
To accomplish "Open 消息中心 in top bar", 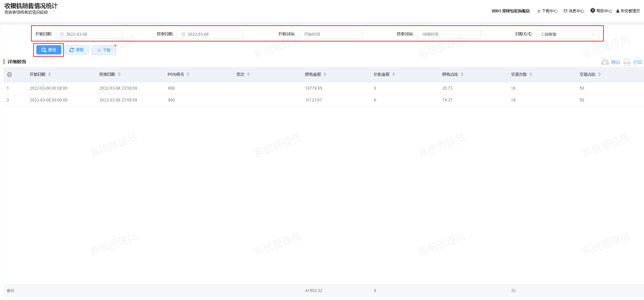I will pyautogui.click(x=574, y=11).
